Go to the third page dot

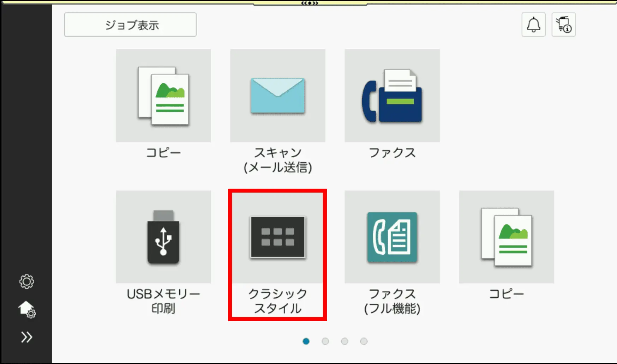coord(345,341)
